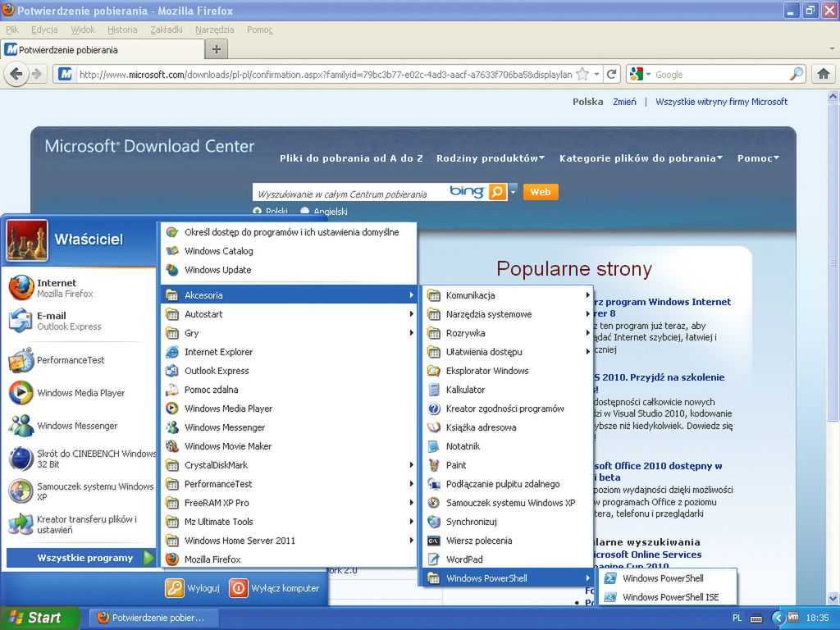Open Eksplorator Windows in Akcesoria submenu
Image resolution: width=840 pixels, height=630 pixels.
[508, 371]
